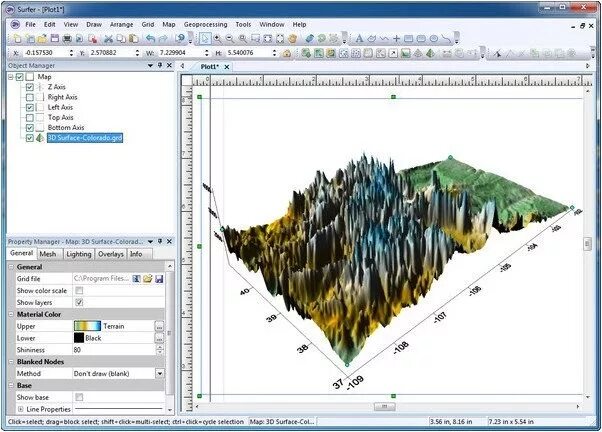
Task: Uncheck the Left Axis visibility checkbox
Action: (x=30, y=108)
